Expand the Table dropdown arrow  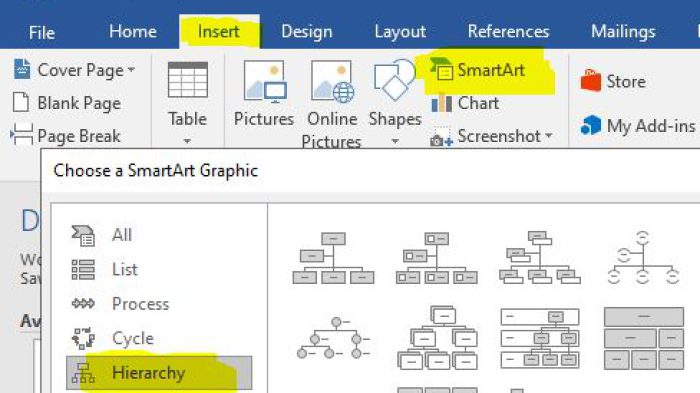187,141
